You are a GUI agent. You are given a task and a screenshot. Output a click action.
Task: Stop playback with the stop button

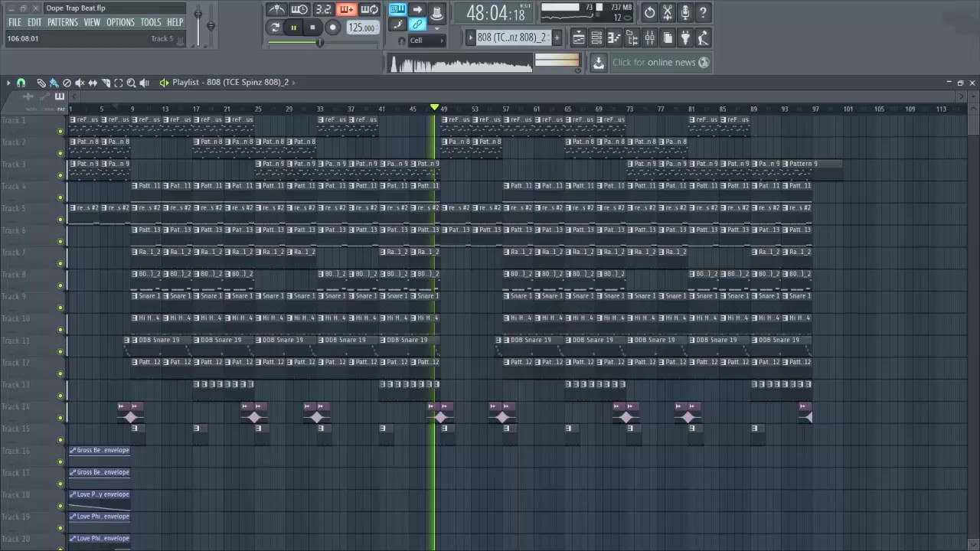[312, 28]
